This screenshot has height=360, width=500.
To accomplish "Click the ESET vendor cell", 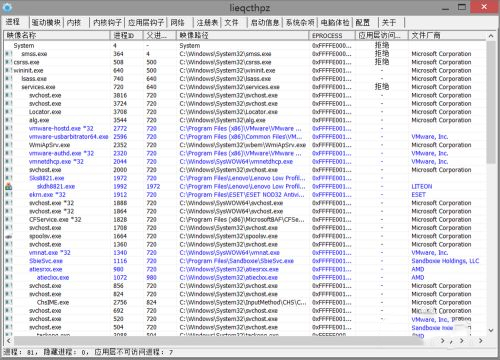I will click(x=418, y=195).
